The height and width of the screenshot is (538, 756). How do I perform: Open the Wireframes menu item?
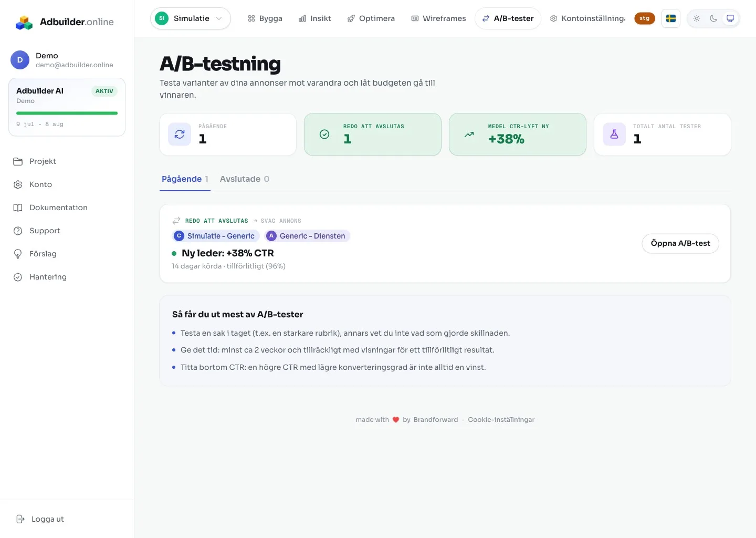click(438, 18)
